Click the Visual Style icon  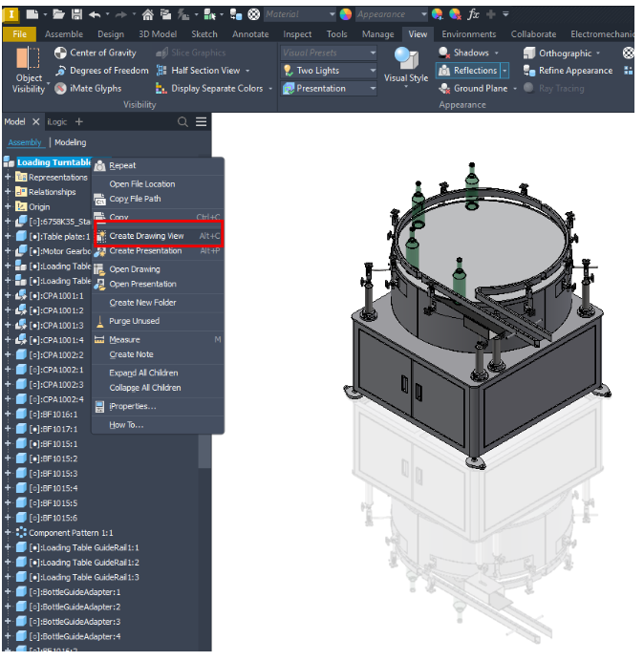(406, 60)
